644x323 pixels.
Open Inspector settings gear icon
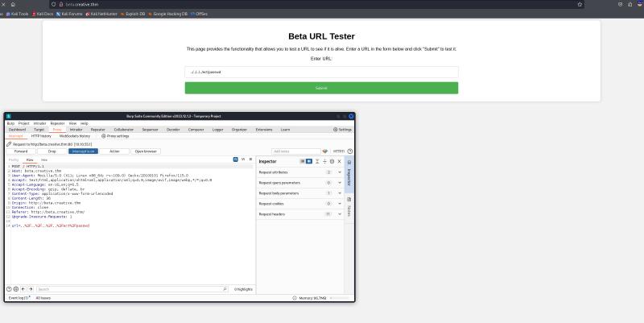coord(332,161)
